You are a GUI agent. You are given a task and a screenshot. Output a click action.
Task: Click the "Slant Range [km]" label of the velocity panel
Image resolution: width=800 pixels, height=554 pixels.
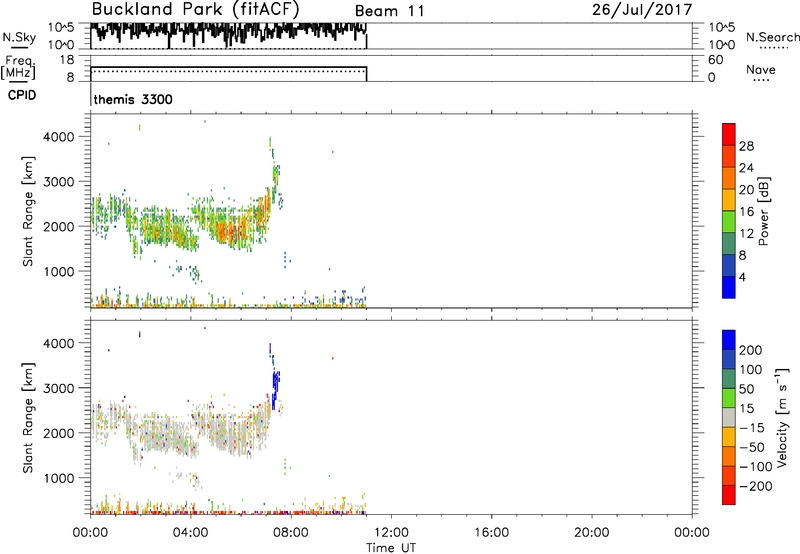pos(28,417)
